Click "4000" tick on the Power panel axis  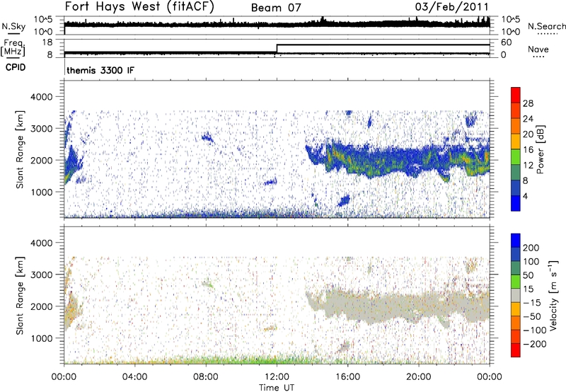pyautogui.click(x=42, y=97)
